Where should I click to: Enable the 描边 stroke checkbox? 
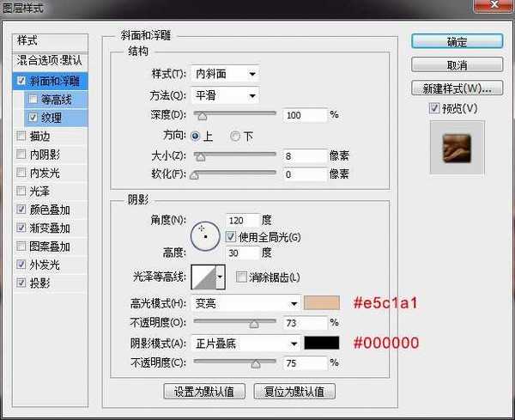tap(21, 136)
